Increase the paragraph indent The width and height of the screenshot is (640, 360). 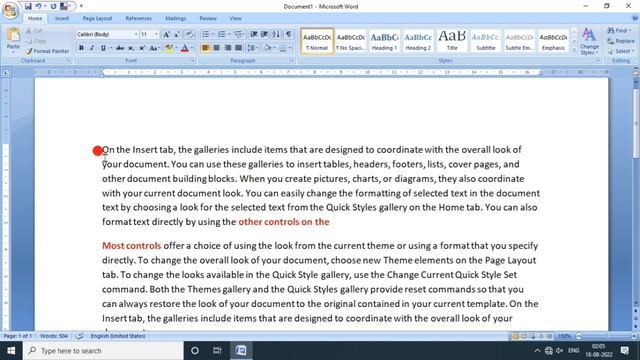264,34
